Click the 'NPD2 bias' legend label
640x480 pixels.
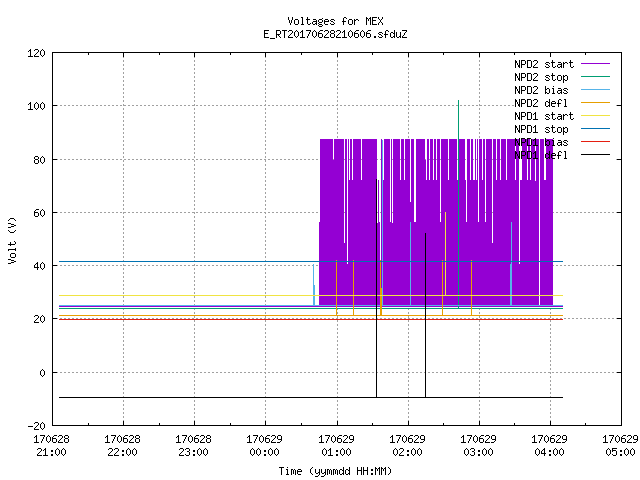(541, 90)
